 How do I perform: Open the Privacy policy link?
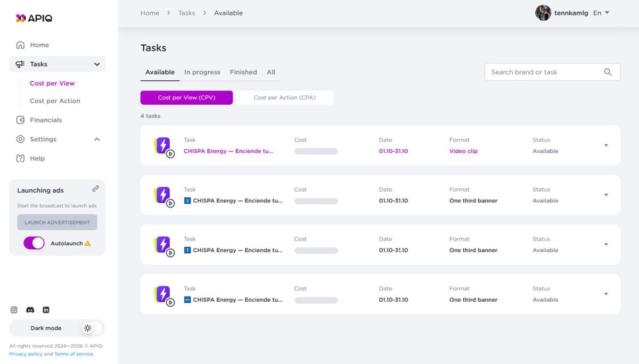26,354
